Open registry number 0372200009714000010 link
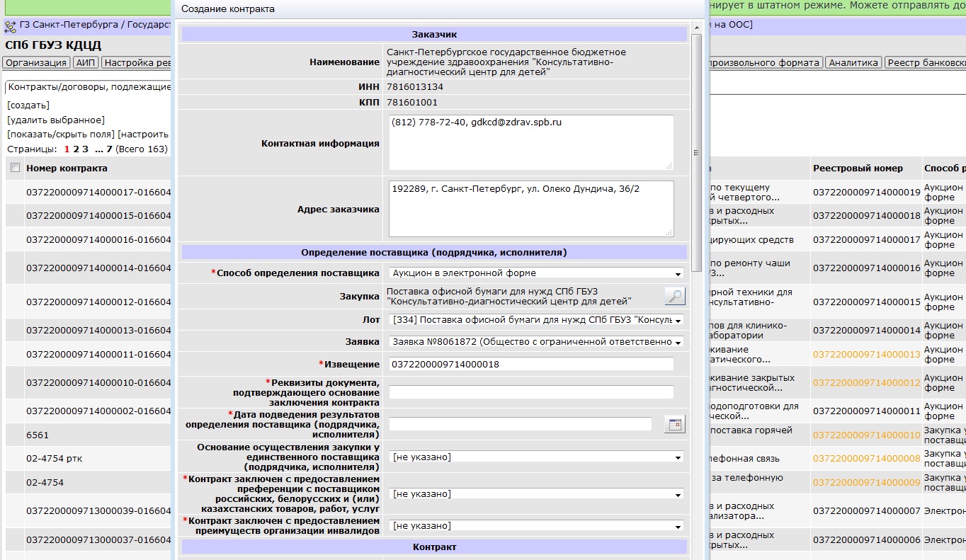Screen dimensions: 966x560 click(866, 435)
